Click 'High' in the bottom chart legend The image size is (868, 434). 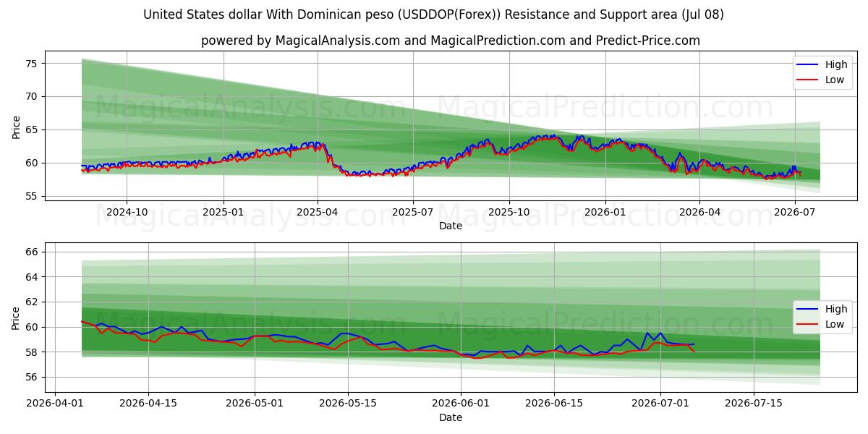tap(836, 309)
